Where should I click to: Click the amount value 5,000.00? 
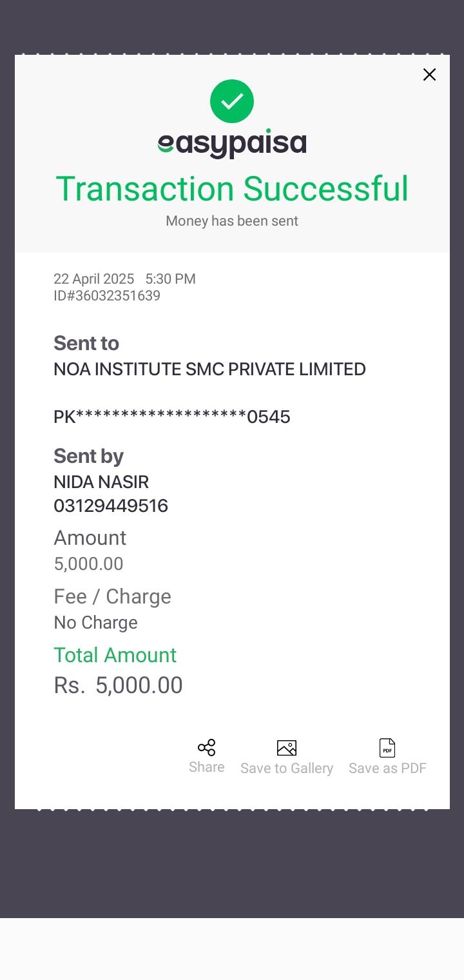coord(88,564)
